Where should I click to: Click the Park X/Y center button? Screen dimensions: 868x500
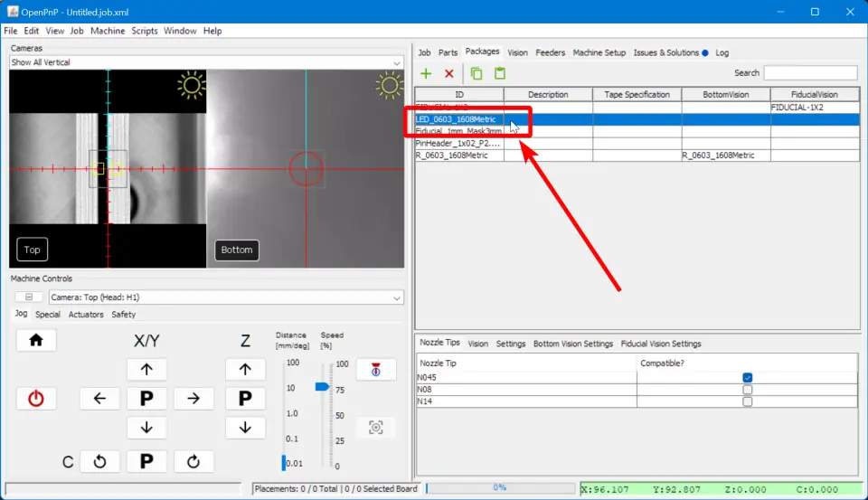(x=146, y=398)
